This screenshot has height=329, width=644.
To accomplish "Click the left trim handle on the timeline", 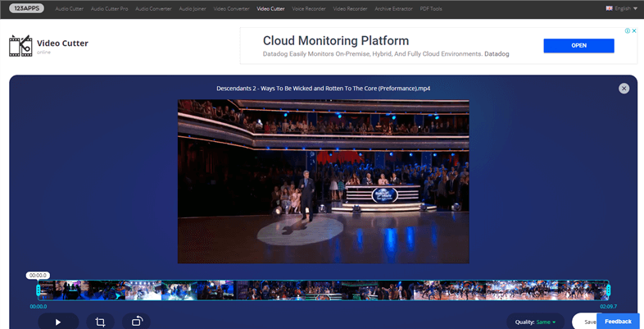I will click(x=39, y=290).
